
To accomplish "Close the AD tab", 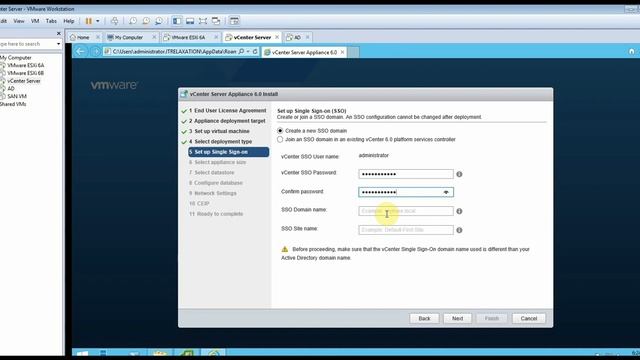I will pos(307,37).
